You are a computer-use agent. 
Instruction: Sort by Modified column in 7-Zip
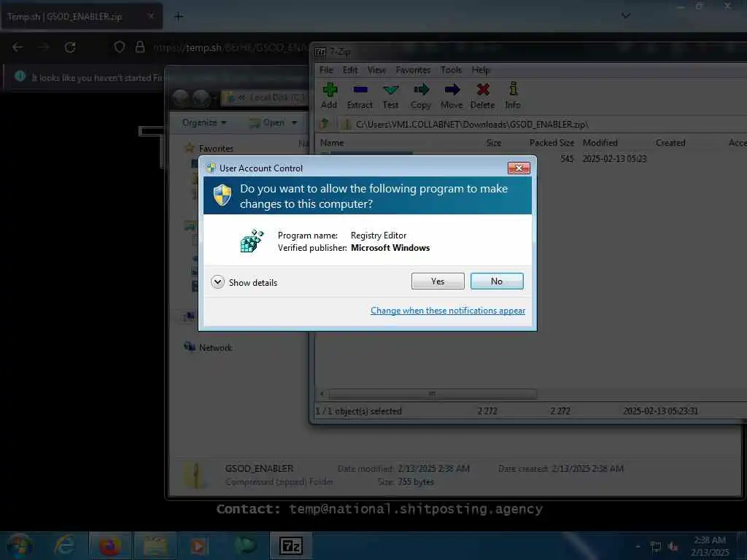[x=600, y=143]
